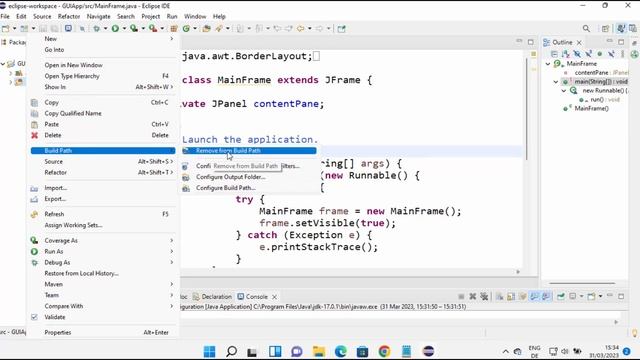
Task: Click the Console Clear Console icon
Action: pyautogui.click(x=500, y=297)
